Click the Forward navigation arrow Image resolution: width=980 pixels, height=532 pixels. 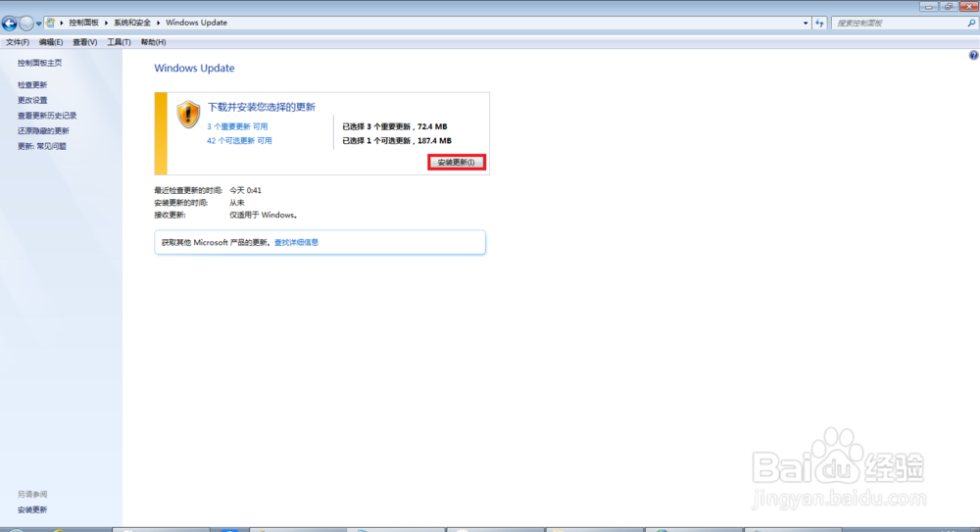[26, 24]
